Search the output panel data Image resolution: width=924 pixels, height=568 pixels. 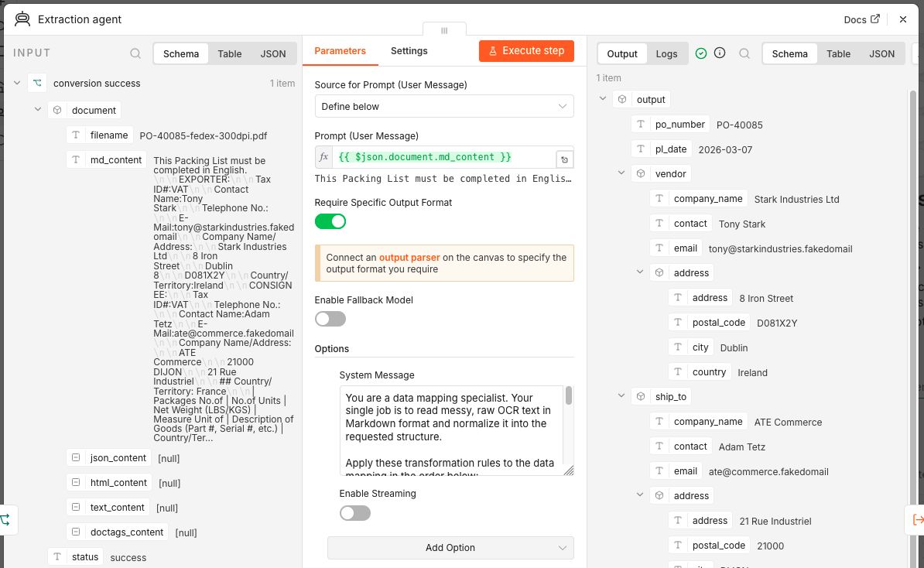tap(744, 53)
